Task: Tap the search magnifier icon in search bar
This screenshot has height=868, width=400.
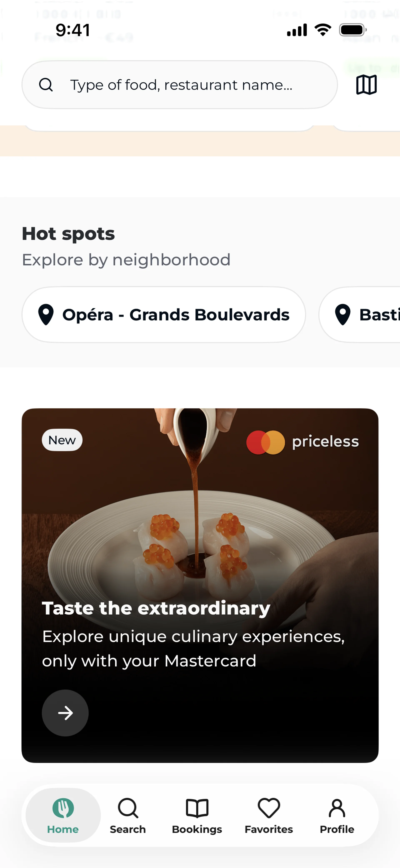Action: (46, 85)
